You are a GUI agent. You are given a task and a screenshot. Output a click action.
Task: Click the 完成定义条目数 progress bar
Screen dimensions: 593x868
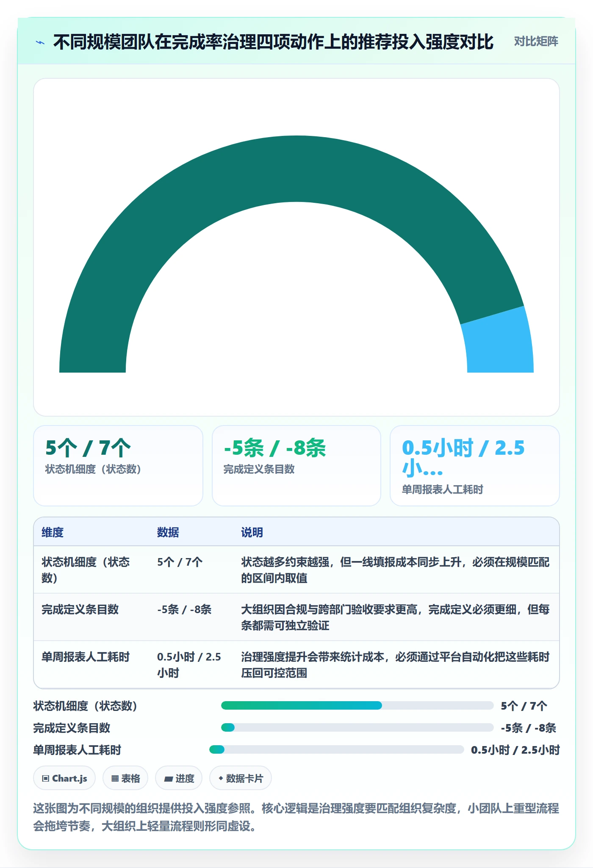pyautogui.click(x=357, y=727)
